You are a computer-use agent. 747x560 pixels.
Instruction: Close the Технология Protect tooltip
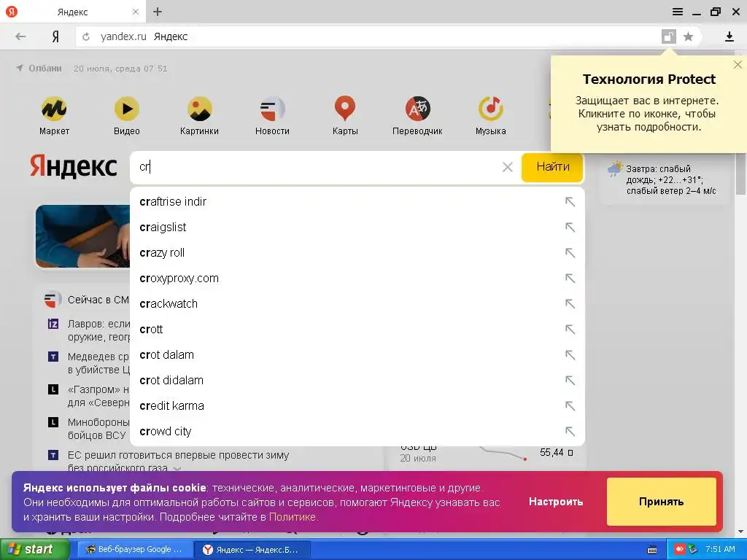pyautogui.click(x=738, y=64)
